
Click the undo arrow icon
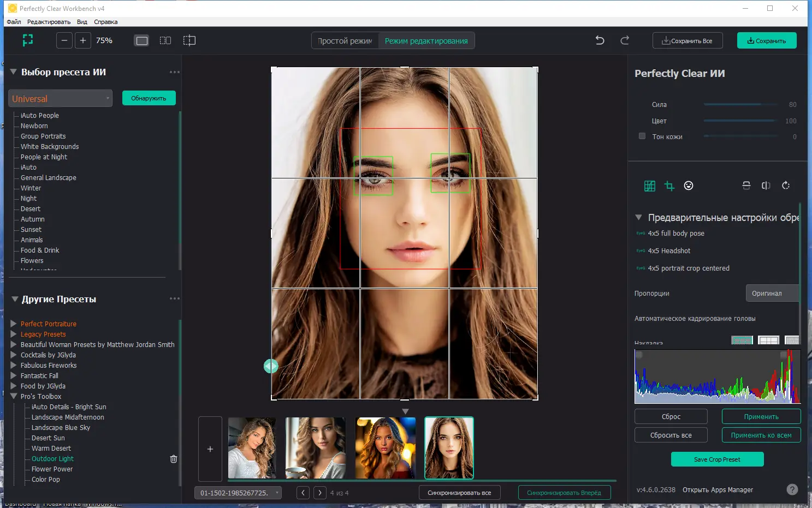click(x=600, y=40)
